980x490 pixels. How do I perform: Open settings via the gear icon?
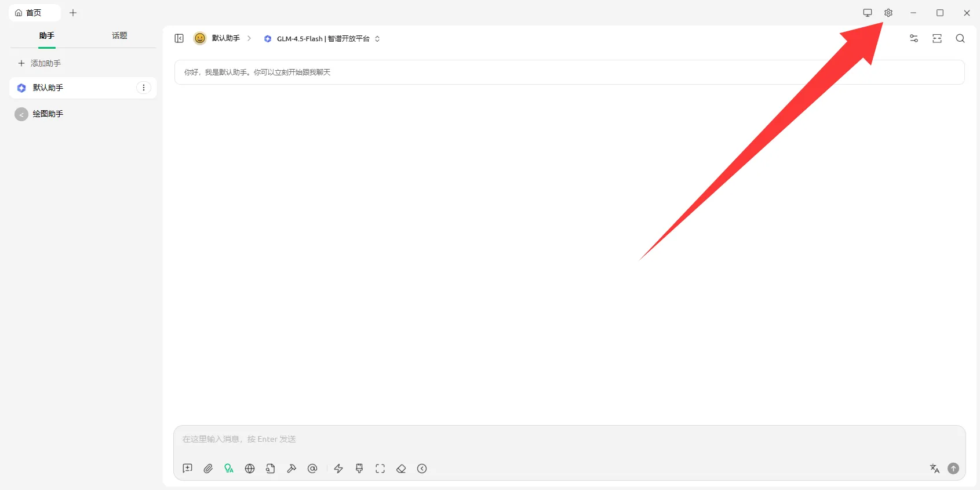[888, 13]
